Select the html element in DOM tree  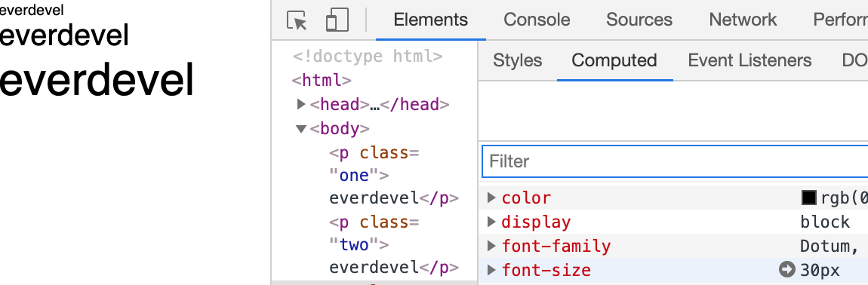[x=321, y=81]
